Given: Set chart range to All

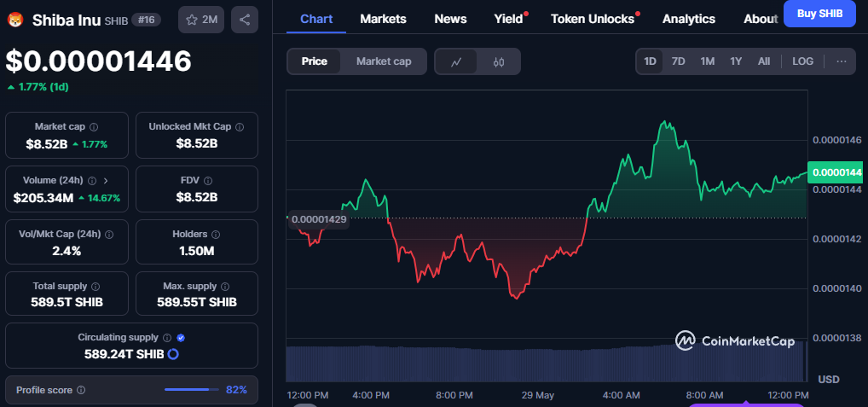Looking at the screenshot, I should click(763, 61).
